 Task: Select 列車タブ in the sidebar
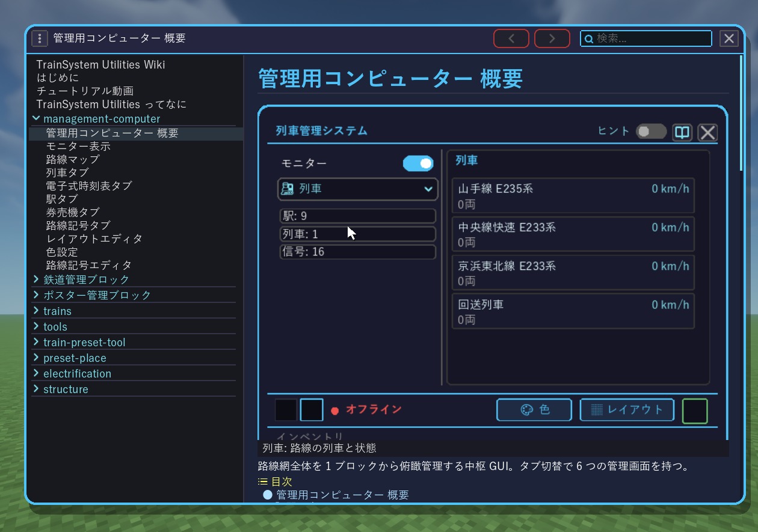point(67,173)
